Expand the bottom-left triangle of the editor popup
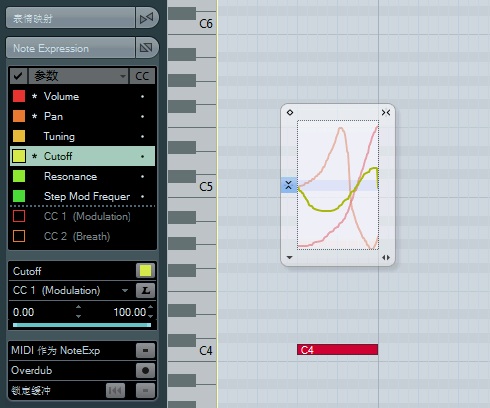This screenshot has height=408, width=490. click(289, 257)
